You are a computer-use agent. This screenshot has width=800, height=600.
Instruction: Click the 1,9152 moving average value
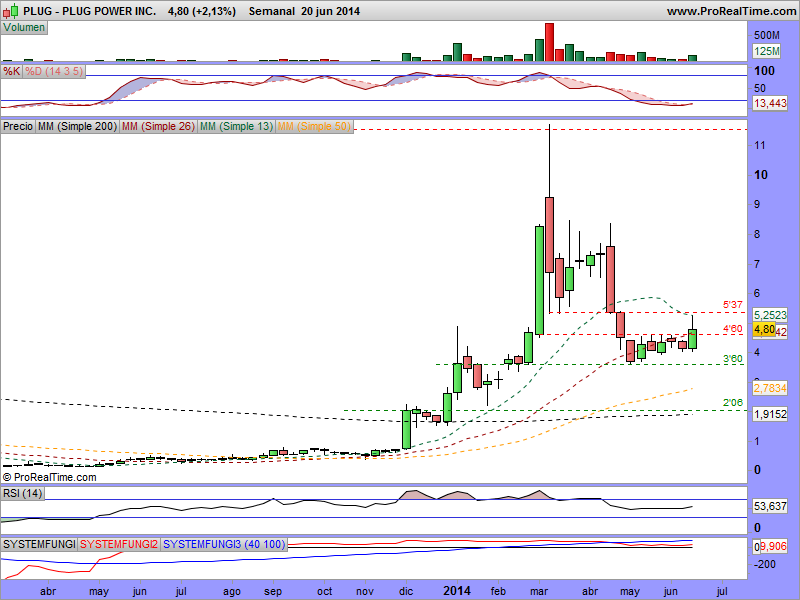tap(770, 414)
